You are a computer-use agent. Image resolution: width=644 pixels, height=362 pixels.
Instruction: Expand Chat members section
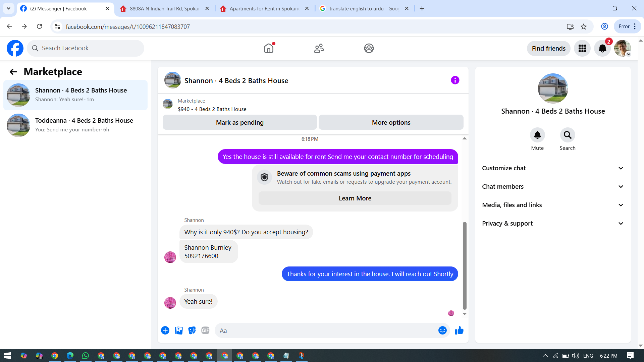553,187
